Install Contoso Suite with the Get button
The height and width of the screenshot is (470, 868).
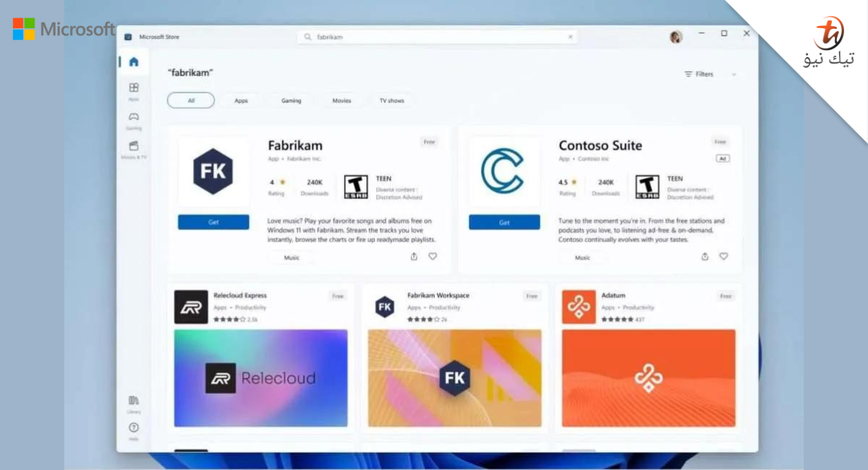click(504, 222)
